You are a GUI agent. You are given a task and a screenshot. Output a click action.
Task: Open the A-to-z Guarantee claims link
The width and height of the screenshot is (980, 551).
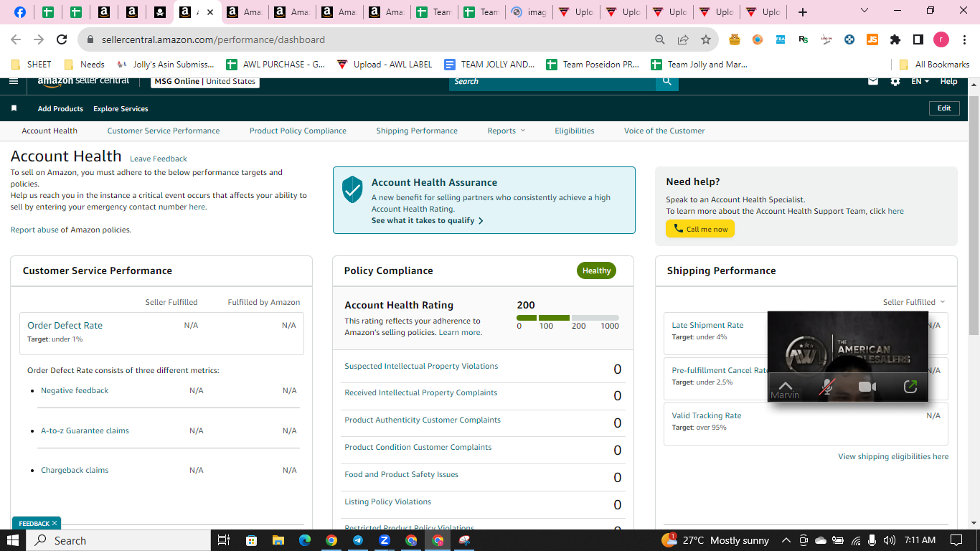pos(85,430)
